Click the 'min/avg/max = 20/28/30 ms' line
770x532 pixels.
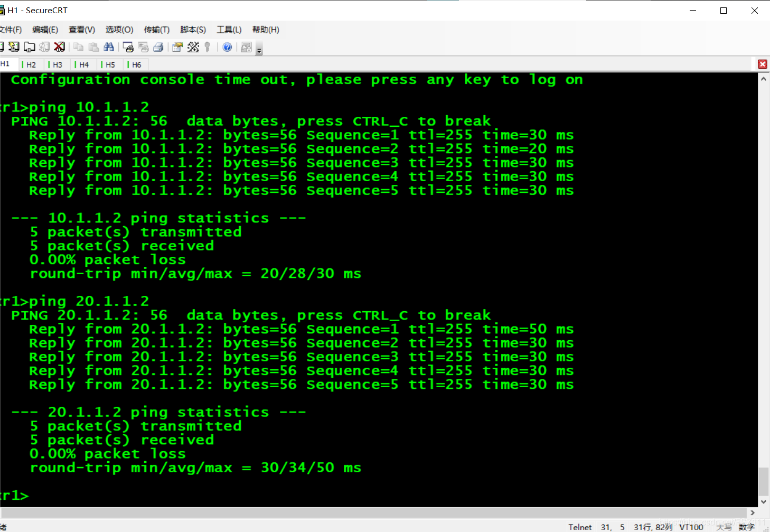pyautogui.click(x=196, y=274)
